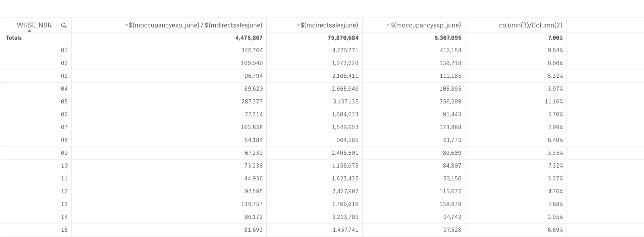Click the 94,742 occupancy expense cell
The width and height of the screenshot is (644, 237).
(x=452, y=217)
